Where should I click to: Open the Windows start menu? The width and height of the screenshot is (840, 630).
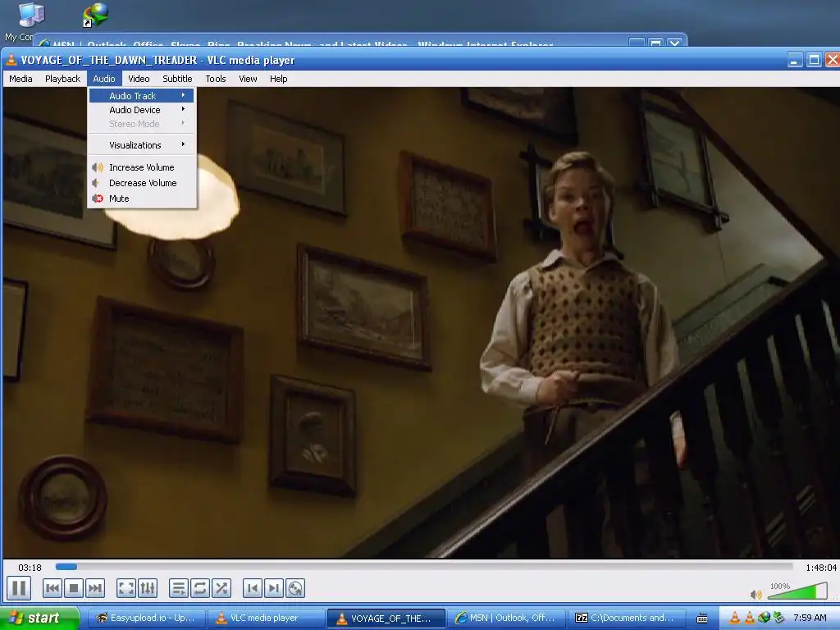39,619
